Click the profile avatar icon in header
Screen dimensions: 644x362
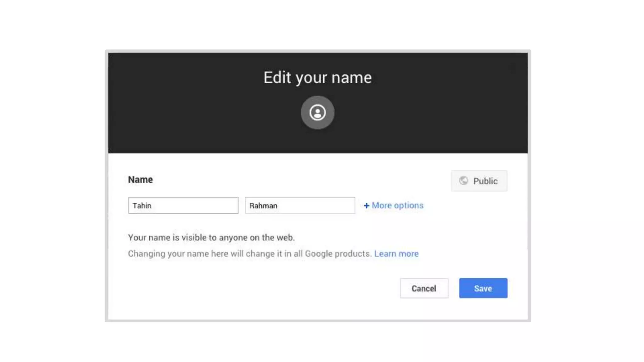coord(317,112)
